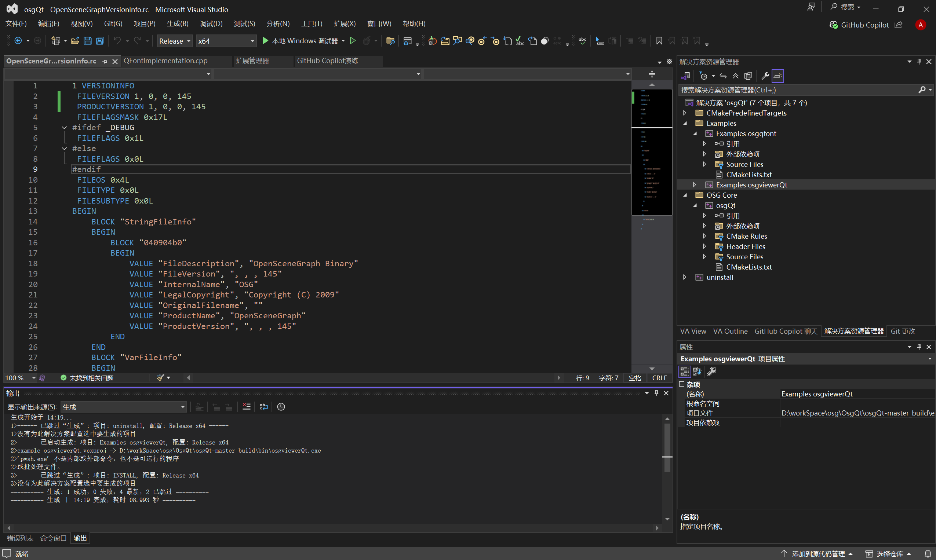Clear all output with the red X icon
Image resolution: width=936 pixels, height=560 pixels.
(246, 406)
